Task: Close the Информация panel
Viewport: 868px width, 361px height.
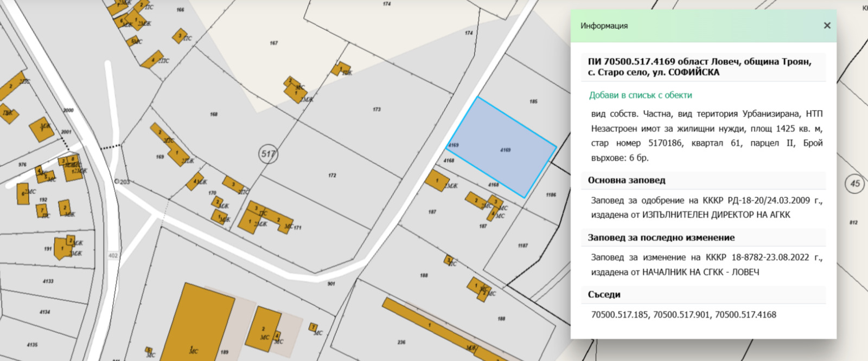Action: click(827, 25)
